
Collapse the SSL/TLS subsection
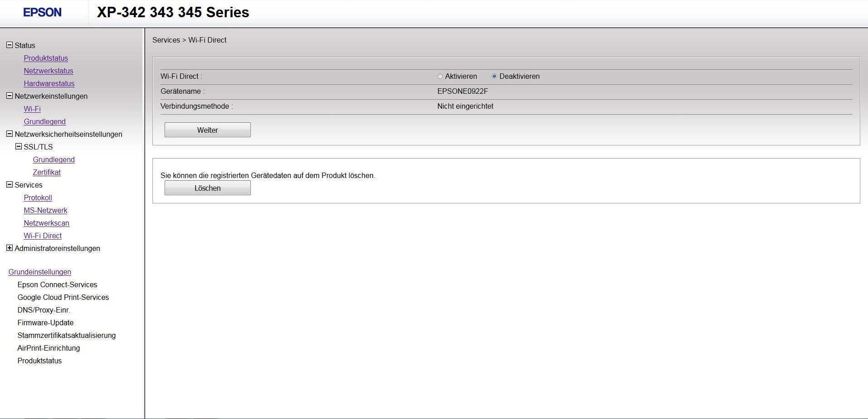point(19,147)
